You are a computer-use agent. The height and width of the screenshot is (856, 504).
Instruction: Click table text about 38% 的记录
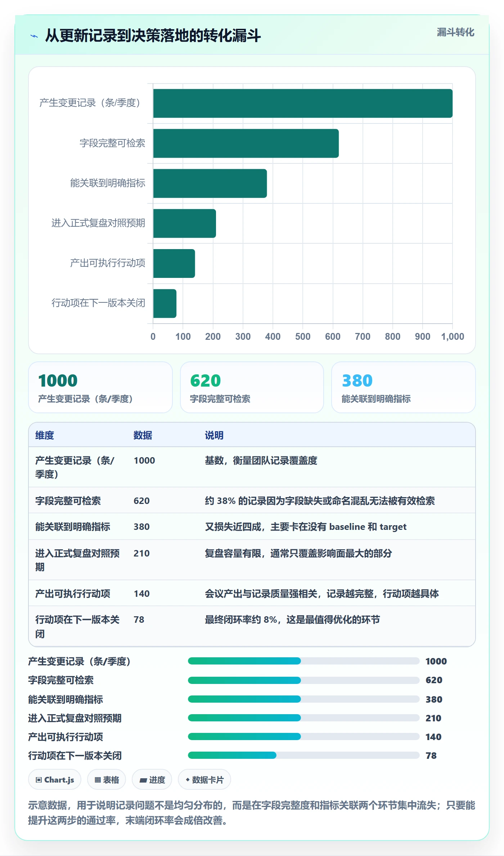(x=320, y=501)
